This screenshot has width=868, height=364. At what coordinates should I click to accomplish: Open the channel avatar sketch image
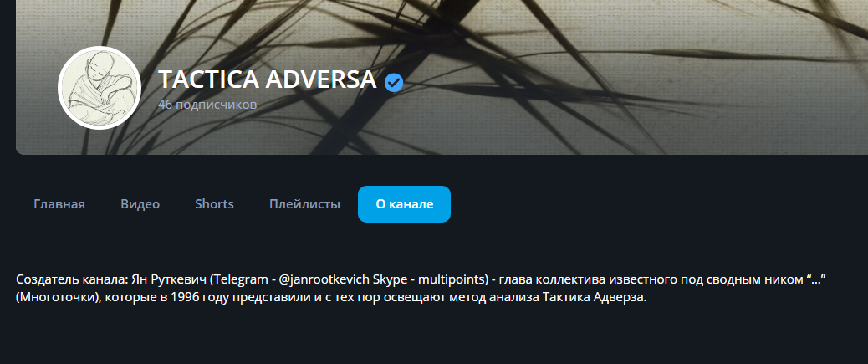pos(100,88)
